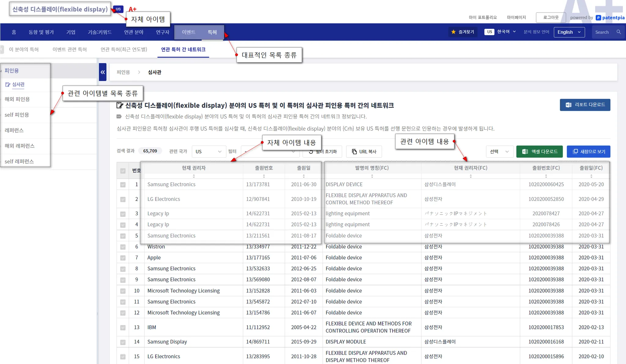Select self 피인용 in sidebar

pyautogui.click(x=17, y=115)
